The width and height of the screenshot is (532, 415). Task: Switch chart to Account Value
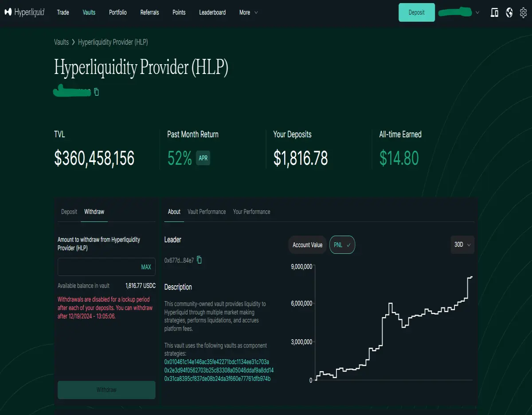(308, 244)
